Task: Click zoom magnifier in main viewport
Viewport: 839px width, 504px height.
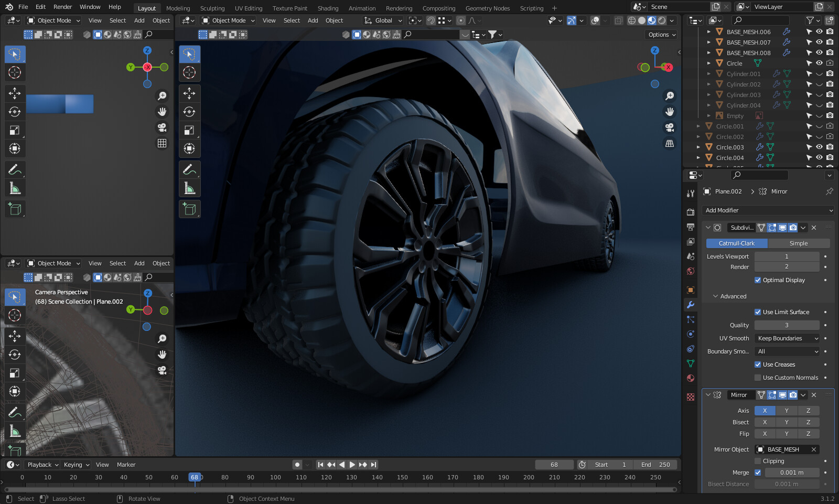Action: pos(670,96)
